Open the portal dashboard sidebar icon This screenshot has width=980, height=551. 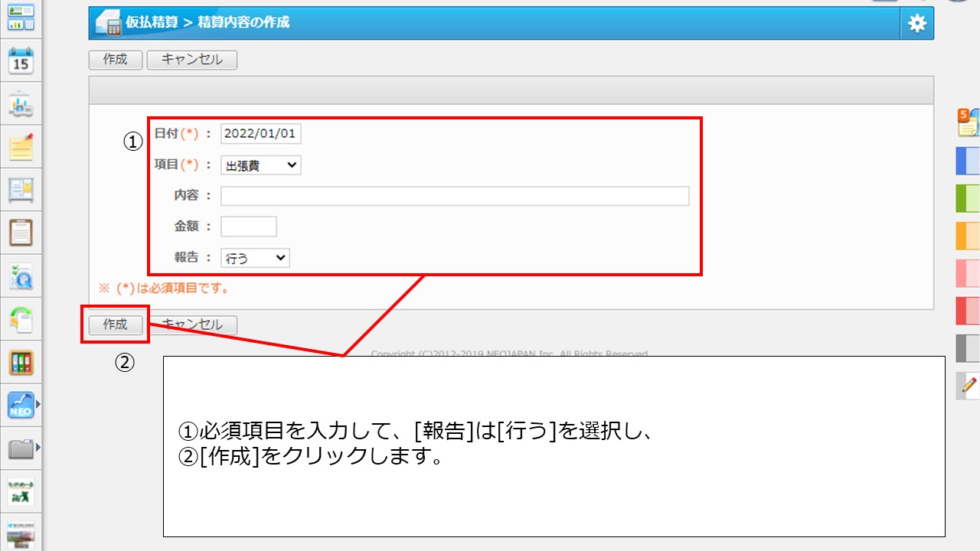21,17
